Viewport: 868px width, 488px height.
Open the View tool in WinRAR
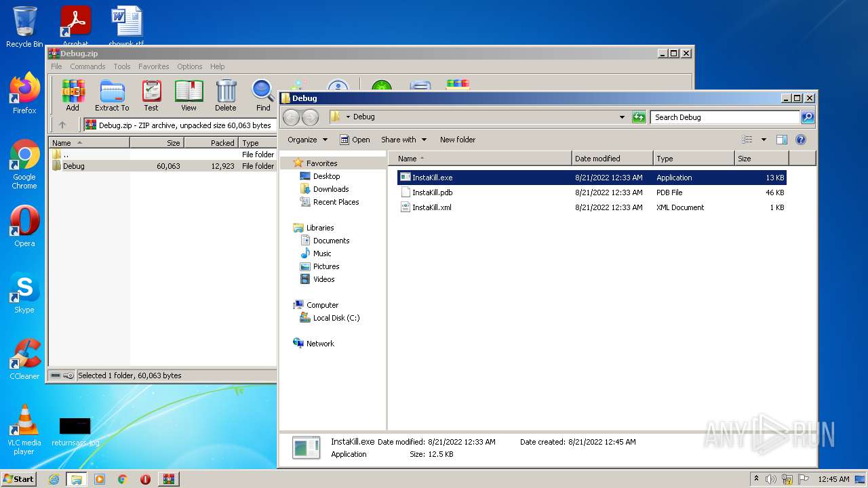[189, 96]
